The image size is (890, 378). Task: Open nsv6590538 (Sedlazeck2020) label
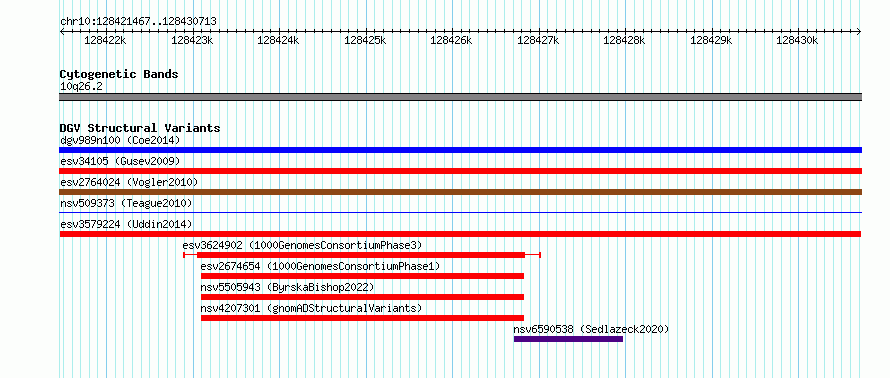click(x=591, y=329)
